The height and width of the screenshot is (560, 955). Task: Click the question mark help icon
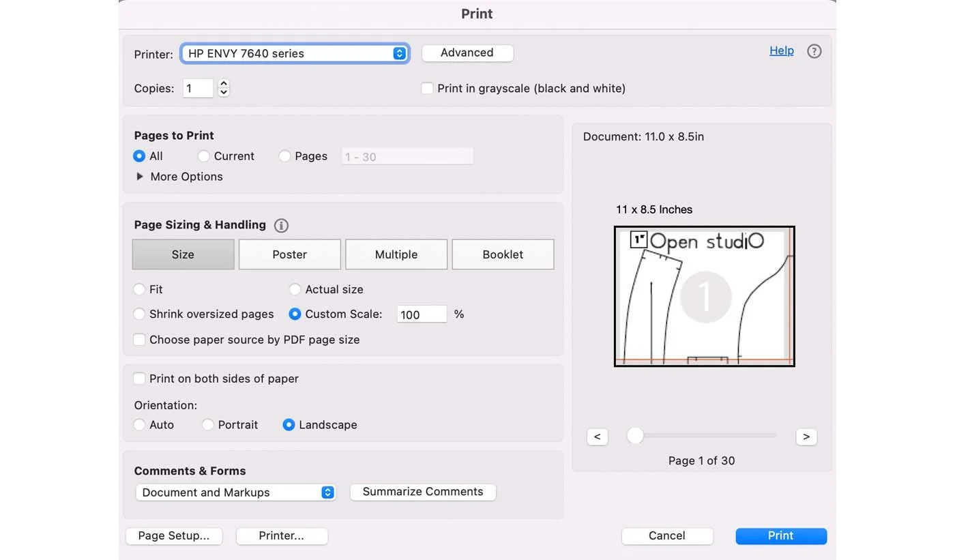(x=814, y=50)
